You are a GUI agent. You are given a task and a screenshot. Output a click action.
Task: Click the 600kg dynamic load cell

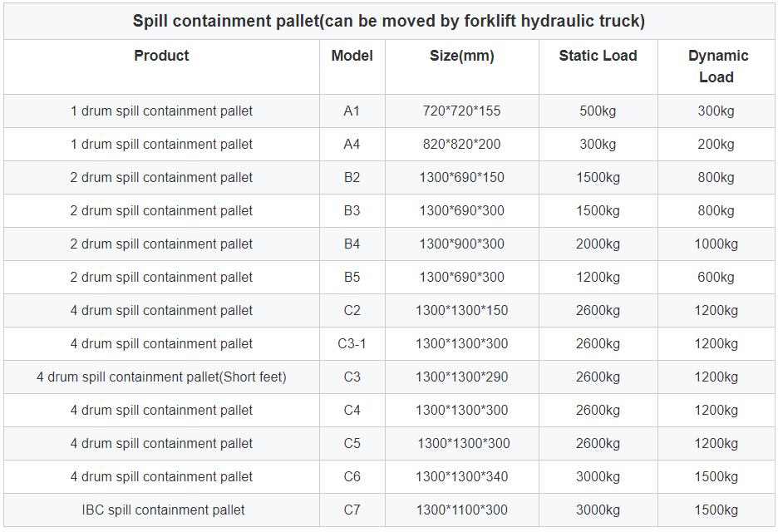[716, 277]
